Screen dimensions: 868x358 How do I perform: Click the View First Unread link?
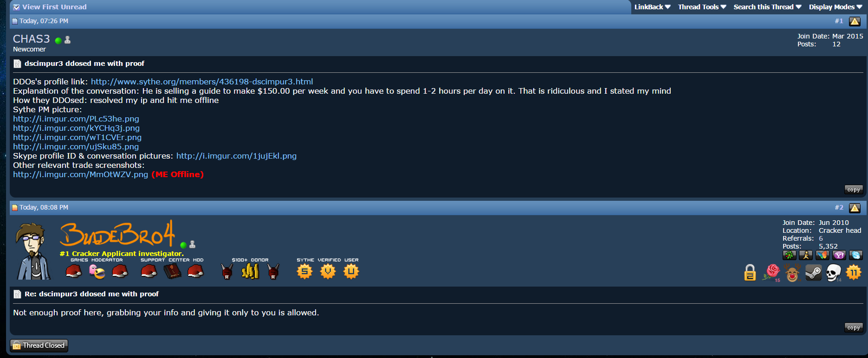pyautogui.click(x=50, y=7)
